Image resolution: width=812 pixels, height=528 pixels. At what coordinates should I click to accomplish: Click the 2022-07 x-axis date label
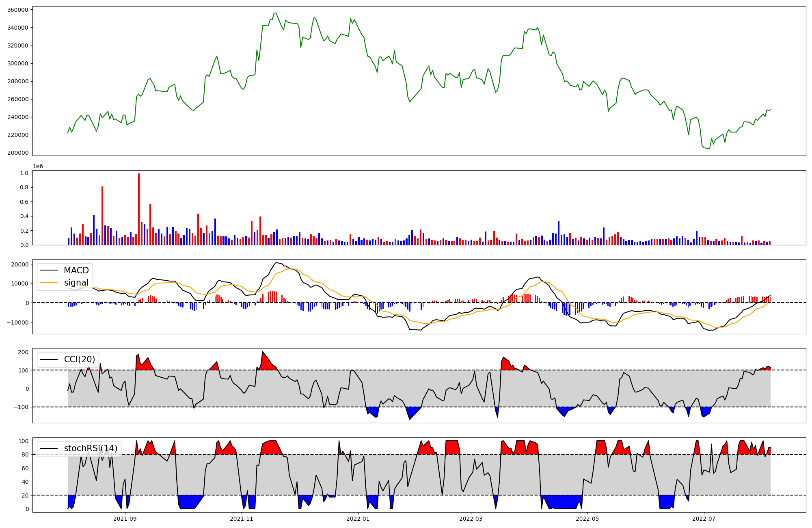pyautogui.click(x=704, y=519)
